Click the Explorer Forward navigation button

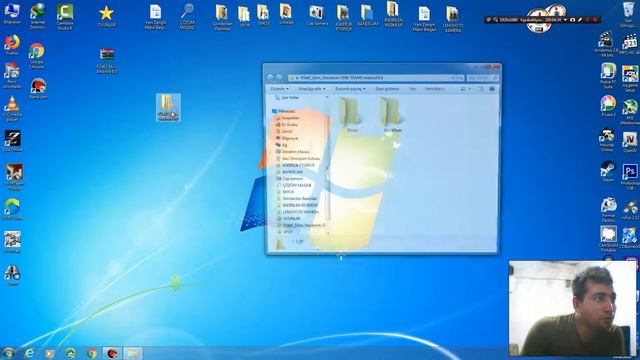coord(279,77)
